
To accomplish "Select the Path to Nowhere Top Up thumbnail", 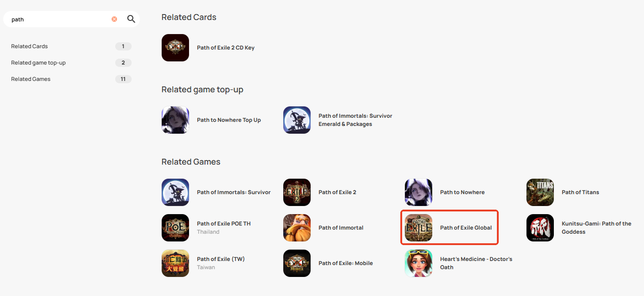I will pos(175,120).
